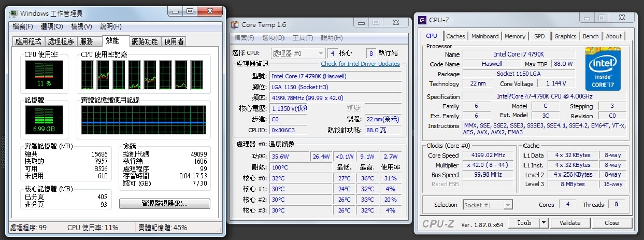This screenshot has height=240, width=644.
Task: Minimize the CPU-Z window
Action: click(588, 18)
